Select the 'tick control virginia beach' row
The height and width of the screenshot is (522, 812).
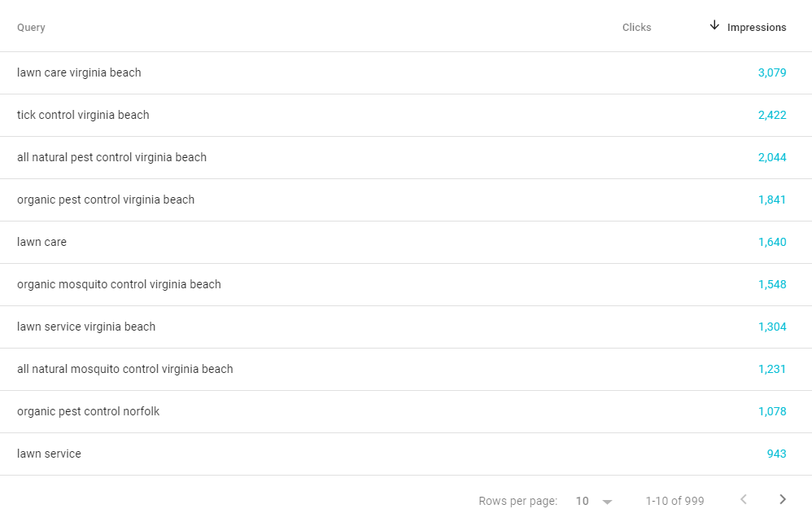(406, 115)
